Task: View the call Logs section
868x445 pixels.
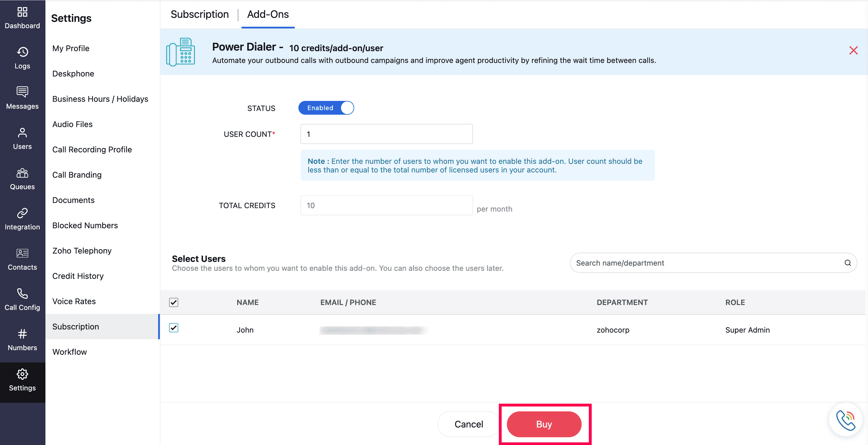Action: (22, 58)
